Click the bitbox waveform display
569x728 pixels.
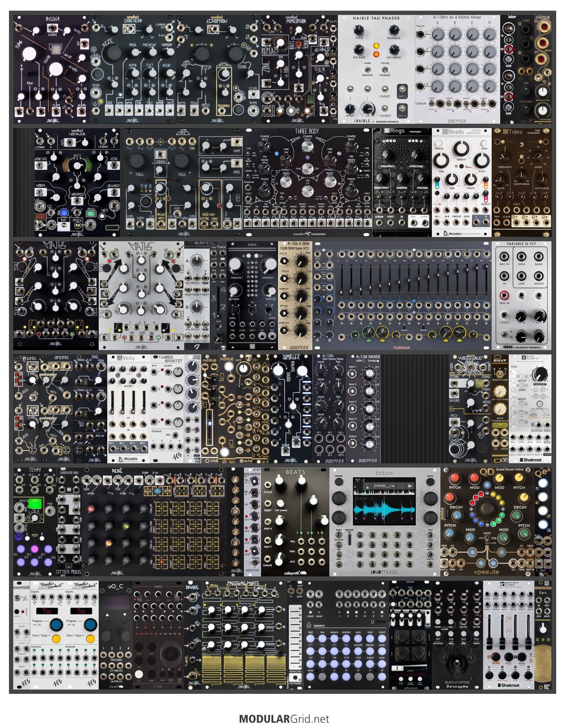pyautogui.click(x=384, y=501)
